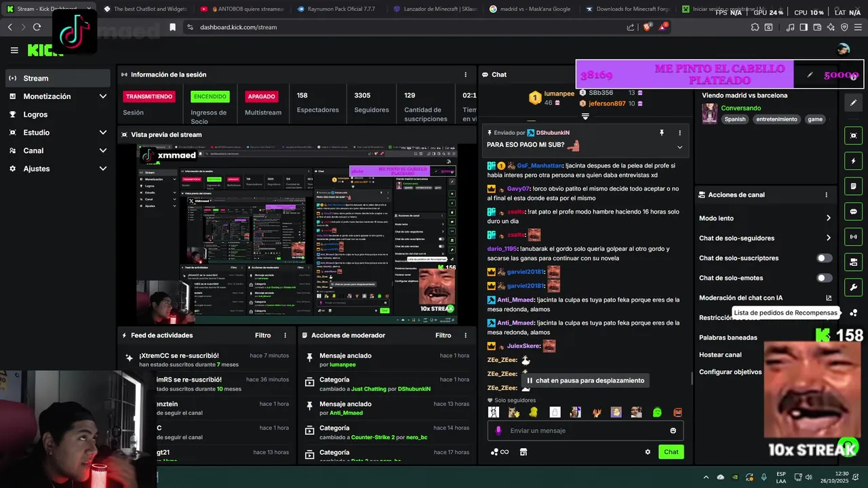Reload the page with the refresh icon
The height and width of the screenshot is (488, 868).
click(37, 27)
